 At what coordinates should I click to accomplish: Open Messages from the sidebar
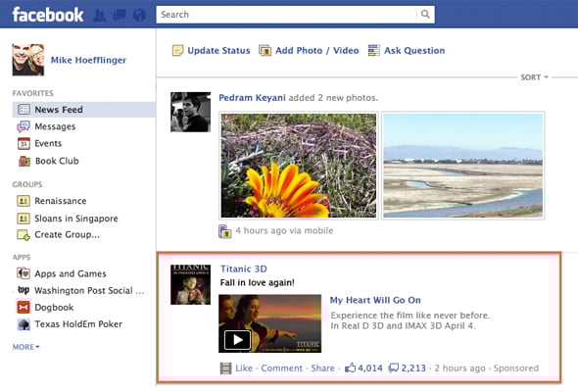(55, 126)
